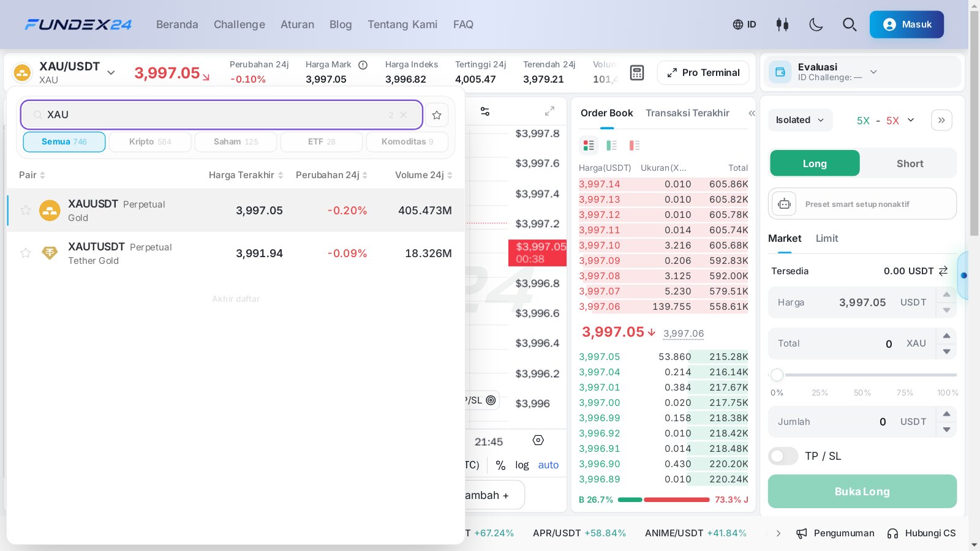Toggle the chart log scale
The width and height of the screenshot is (980, 551).
point(522,465)
